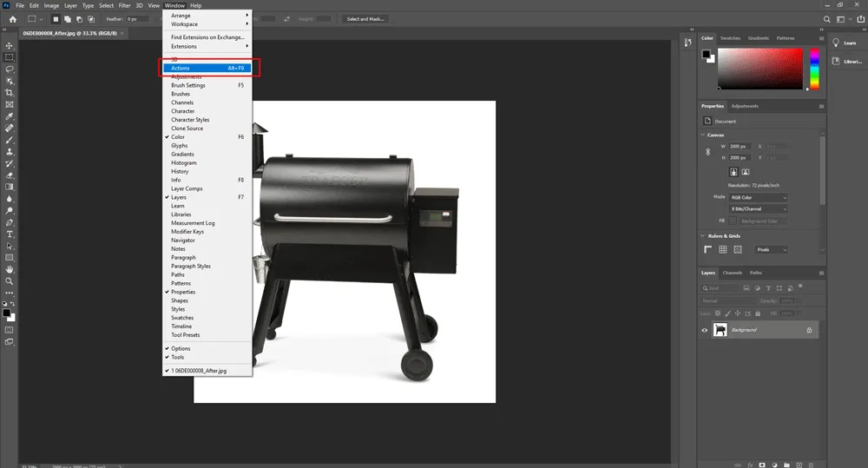Viewport: 868px width, 468px height.
Task: Open the 8 Bits/Channel dropdown
Action: pos(759,208)
